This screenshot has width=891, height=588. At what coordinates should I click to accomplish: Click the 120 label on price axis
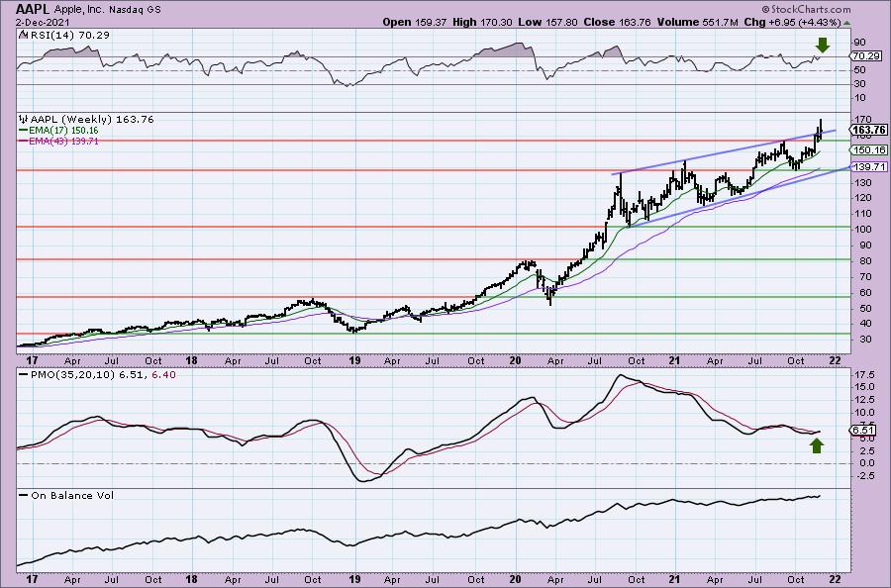(x=861, y=198)
